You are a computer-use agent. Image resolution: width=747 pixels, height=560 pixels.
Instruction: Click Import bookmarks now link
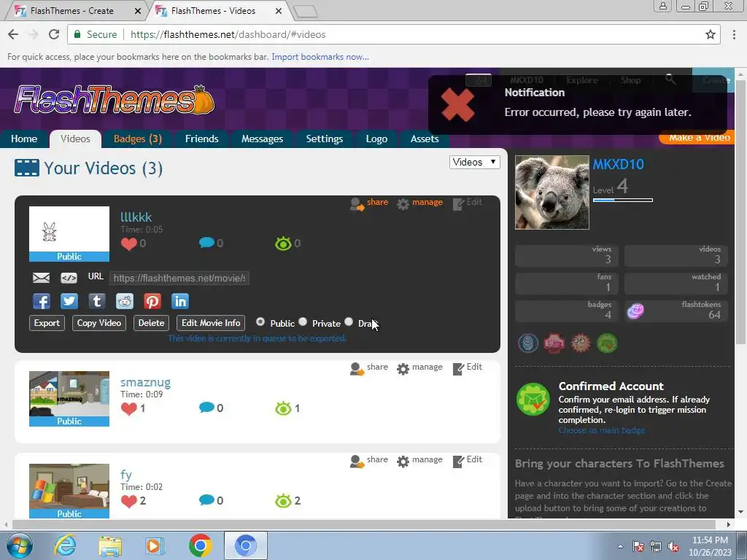pyautogui.click(x=320, y=57)
